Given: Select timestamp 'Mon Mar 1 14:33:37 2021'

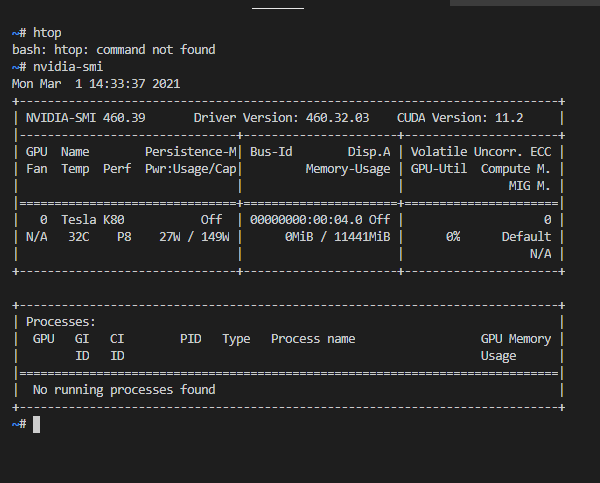Looking at the screenshot, I should (96, 84).
